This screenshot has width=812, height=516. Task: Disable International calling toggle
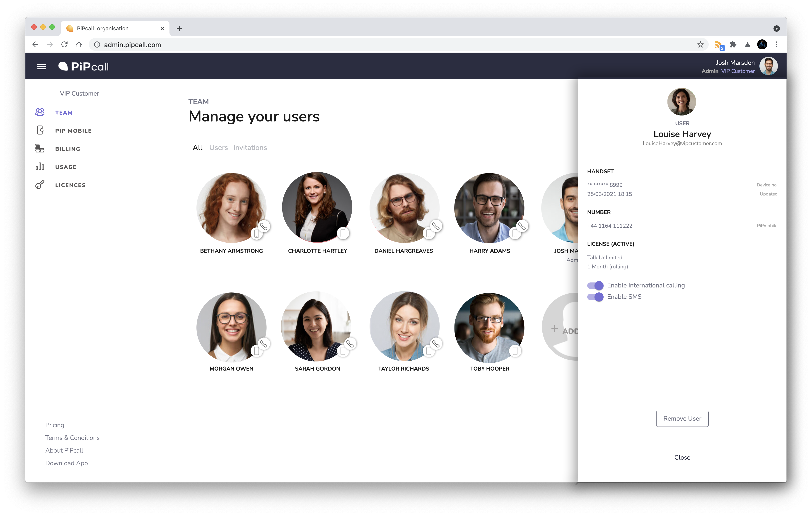tap(595, 285)
